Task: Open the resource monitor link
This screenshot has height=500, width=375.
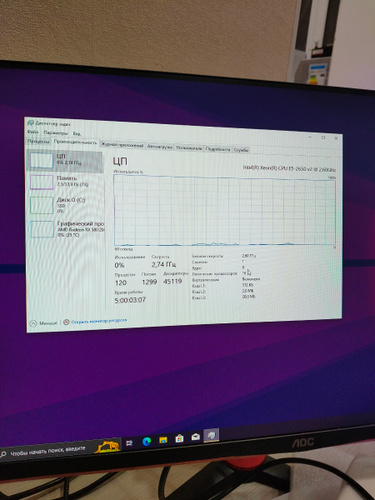Action: tap(95, 321)
